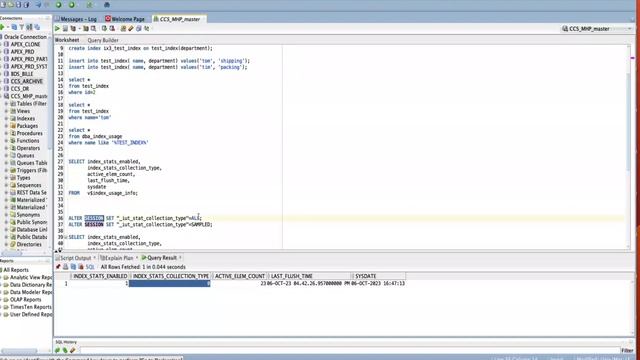Click the filter icon in Connections panel

[22, 27]
